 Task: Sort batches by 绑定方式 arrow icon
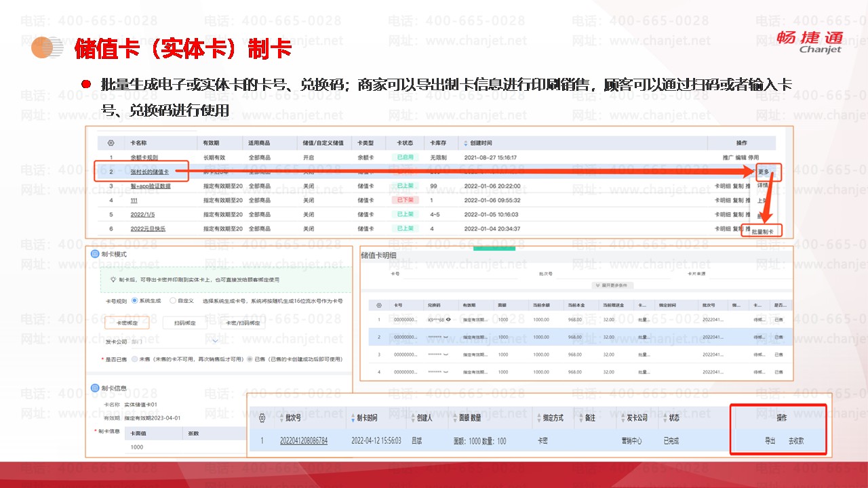tap(538, 418)
